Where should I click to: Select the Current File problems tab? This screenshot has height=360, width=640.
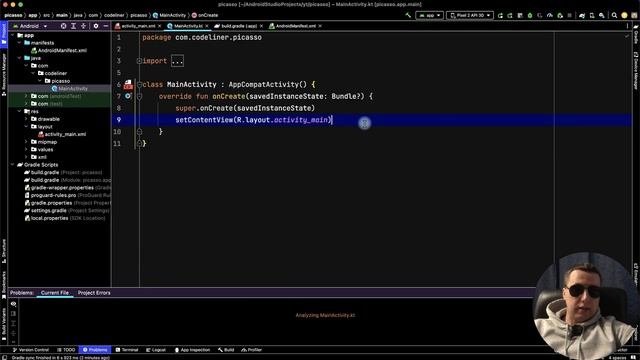pos(55,293)
